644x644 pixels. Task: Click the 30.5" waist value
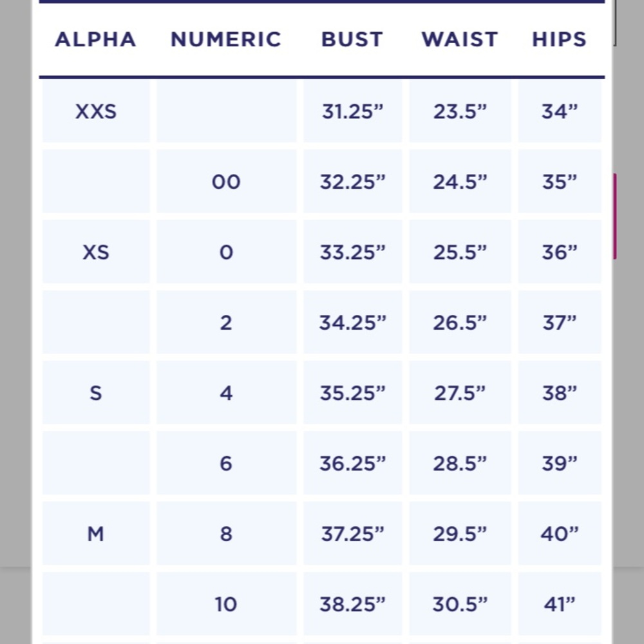(x=460, y=604)
